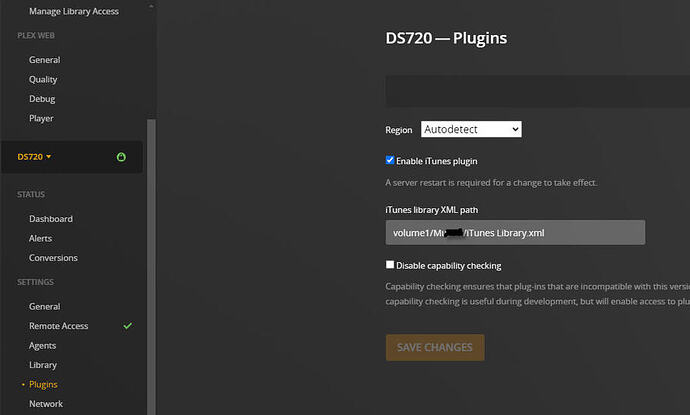Click the sidebar vertical scrollbar
The width and height of the screenshot is (690, 415).
pos(151,267)
